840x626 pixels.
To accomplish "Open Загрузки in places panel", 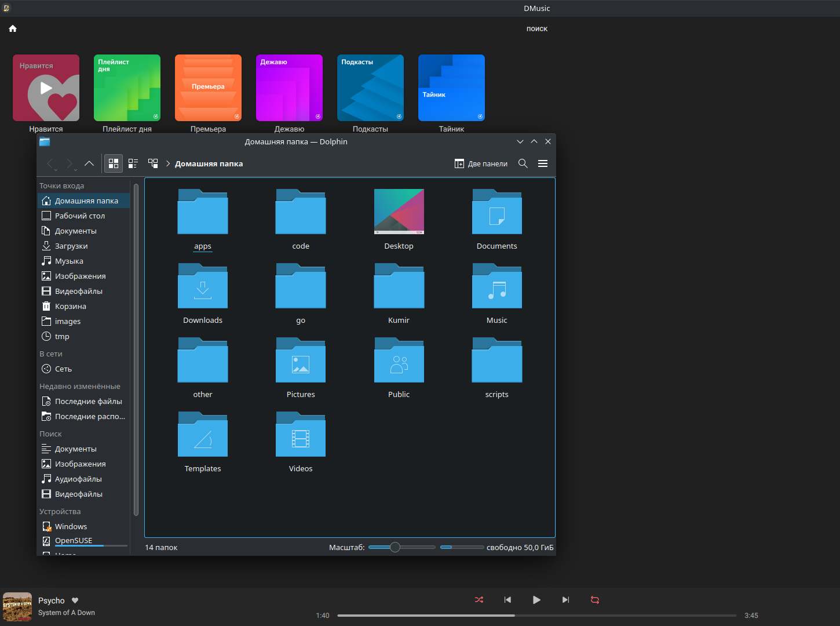I will tap(84, 246).
